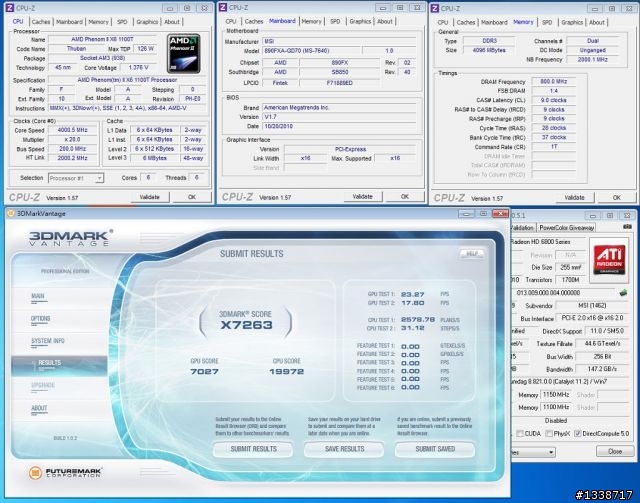Viewport: 640px width, 503px height.
Task: Click the SUBMIT RESULTS button
Action: pos(253,449)
